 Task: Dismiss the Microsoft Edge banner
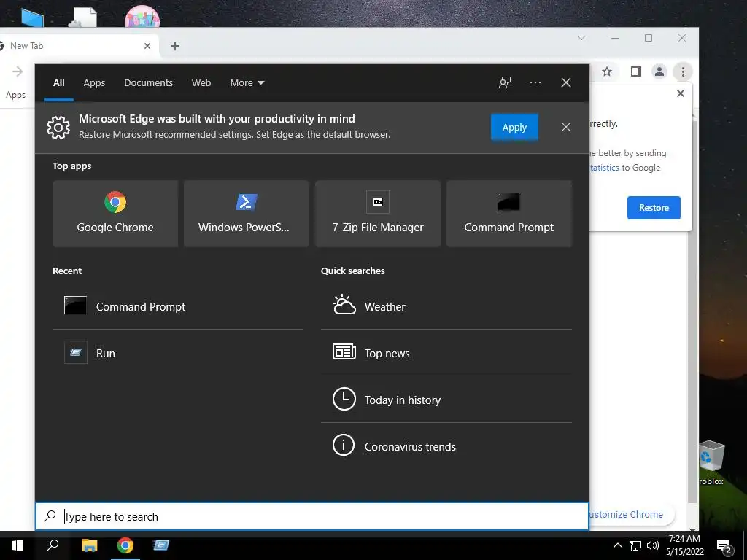[x=565, y=127]
